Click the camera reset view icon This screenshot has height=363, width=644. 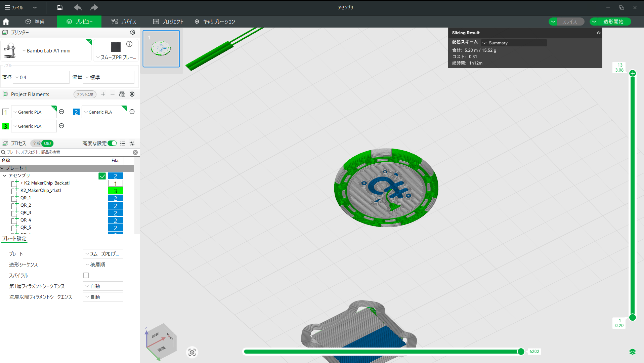coord(192,352)
